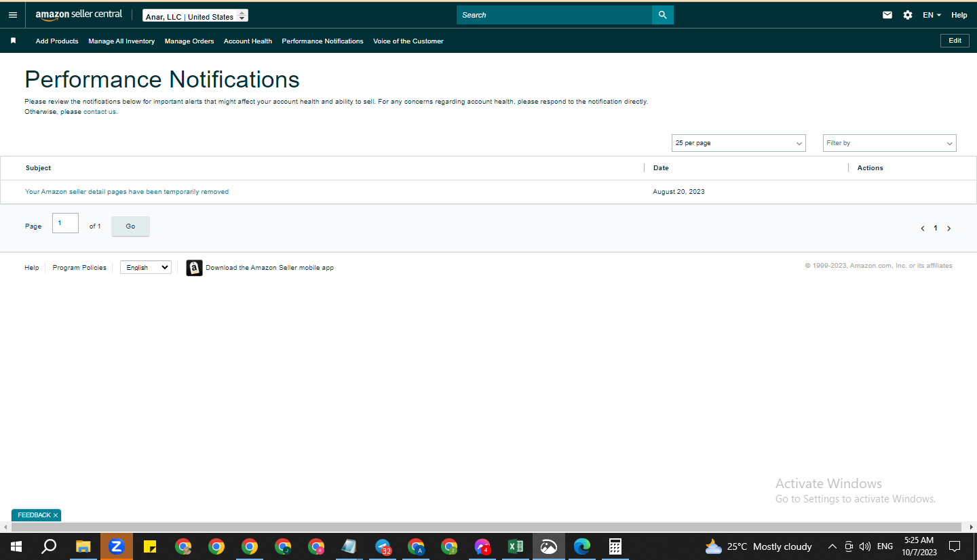Screen dimensions: 977x560
Task: Click the horizontal scrollbar at the bottom
Action: click(x=485, y=527)
